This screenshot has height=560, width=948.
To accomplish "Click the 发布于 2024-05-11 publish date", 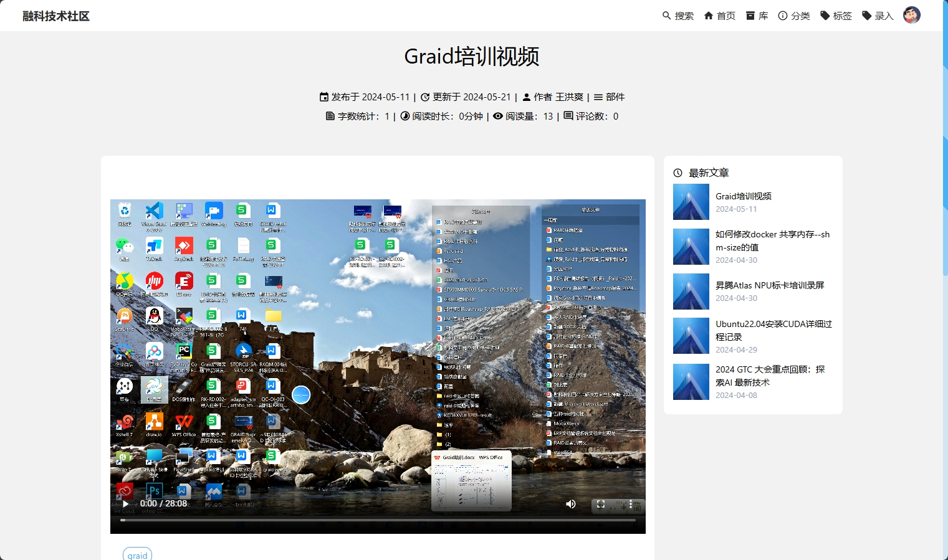I will pyautogui.click(x=365, y=97).
